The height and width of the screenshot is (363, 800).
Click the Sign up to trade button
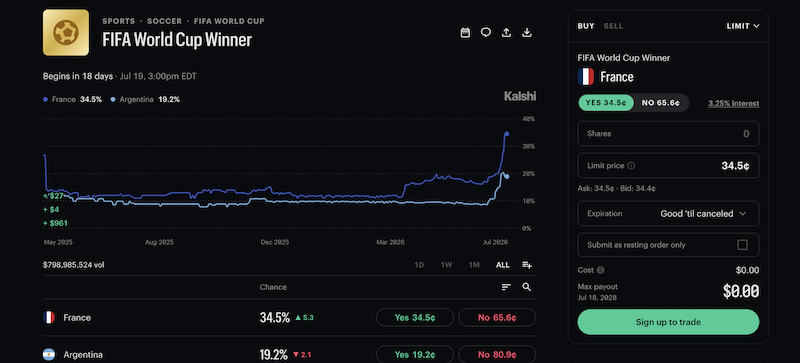click(668, 322)
